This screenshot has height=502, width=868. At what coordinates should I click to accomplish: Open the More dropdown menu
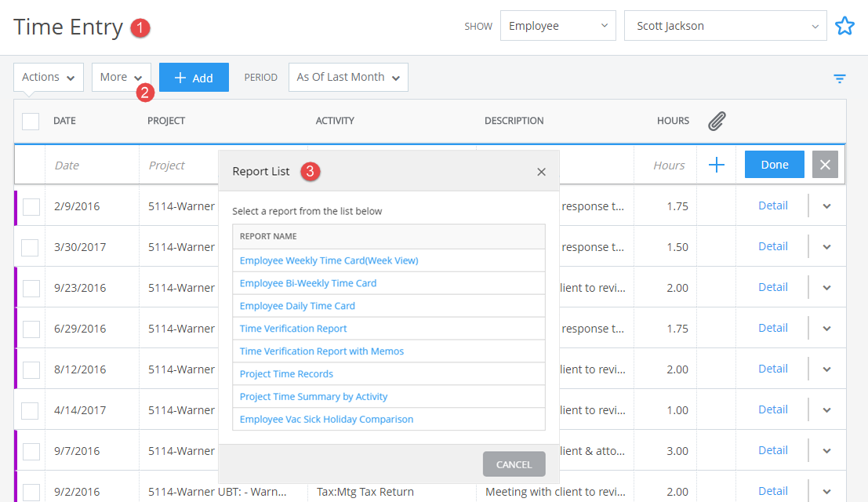pyautogui.click(x=122, y=77)
